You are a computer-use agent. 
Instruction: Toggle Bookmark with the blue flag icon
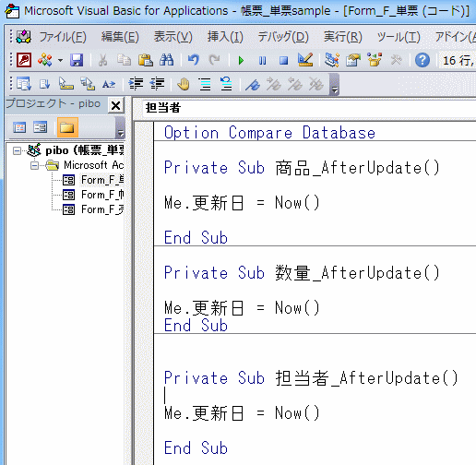[x=253, y=84]
